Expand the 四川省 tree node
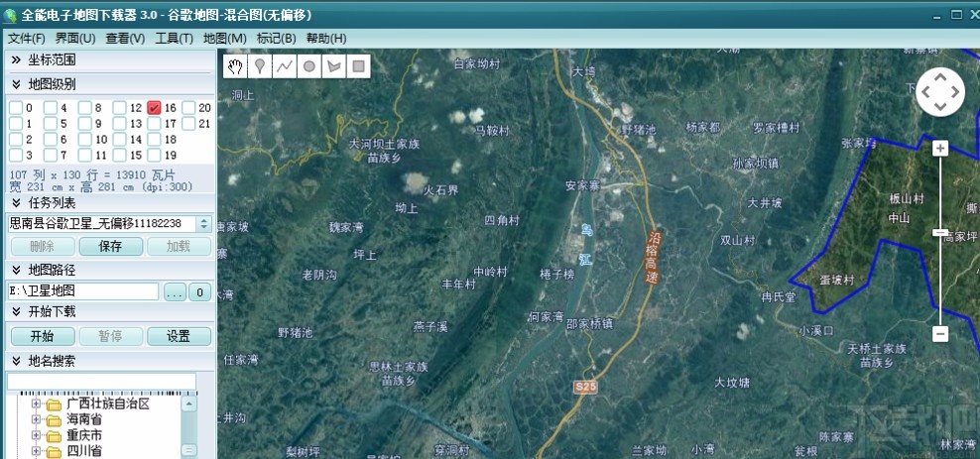The height and width of the screenshot is (459, 980). coord(36,451)
